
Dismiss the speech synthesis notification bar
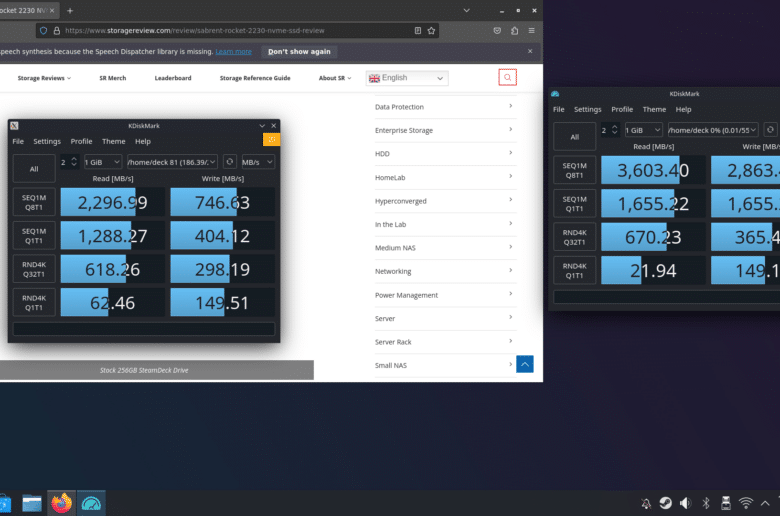point(530,51)
